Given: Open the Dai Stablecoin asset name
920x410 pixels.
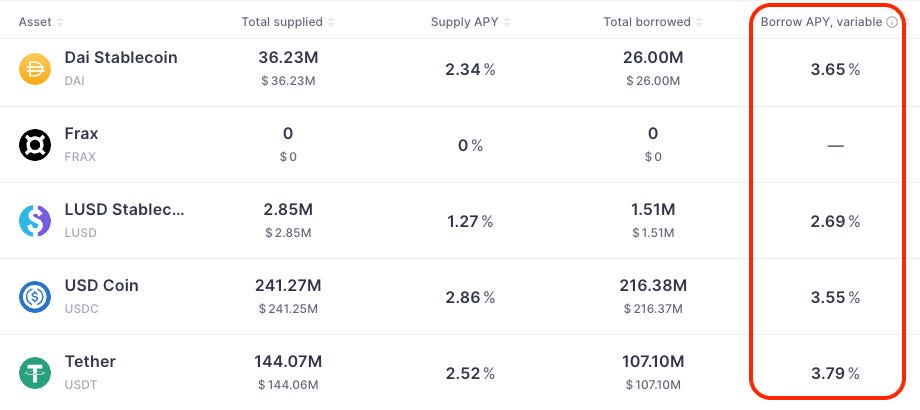Looking at the screenshot, I should pos(121,58).
